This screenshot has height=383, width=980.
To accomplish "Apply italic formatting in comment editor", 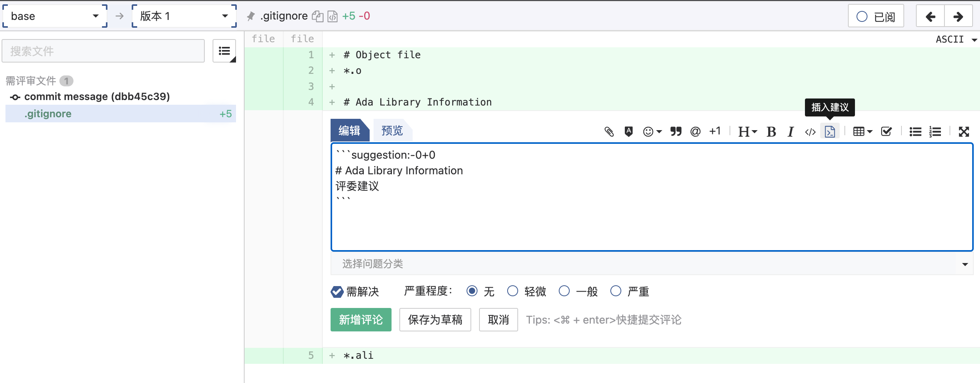I will coord(790,132).
